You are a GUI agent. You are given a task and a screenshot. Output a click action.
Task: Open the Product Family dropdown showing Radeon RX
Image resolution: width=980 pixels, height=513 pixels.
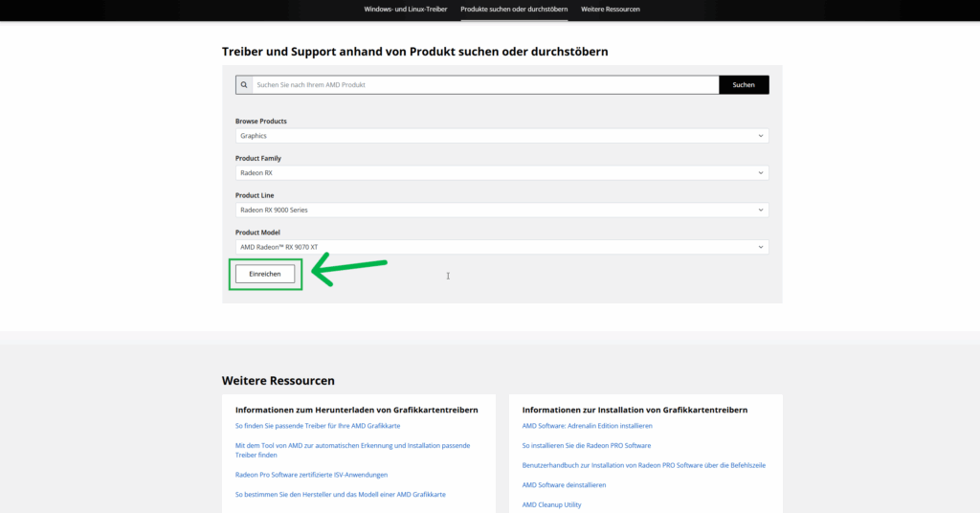[501, 173]
